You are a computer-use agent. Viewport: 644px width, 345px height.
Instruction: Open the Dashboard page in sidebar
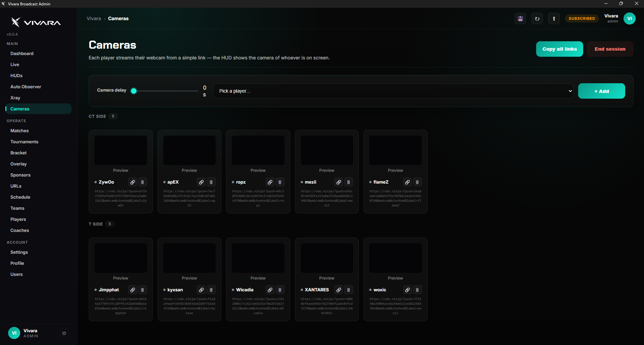[38, 53]
